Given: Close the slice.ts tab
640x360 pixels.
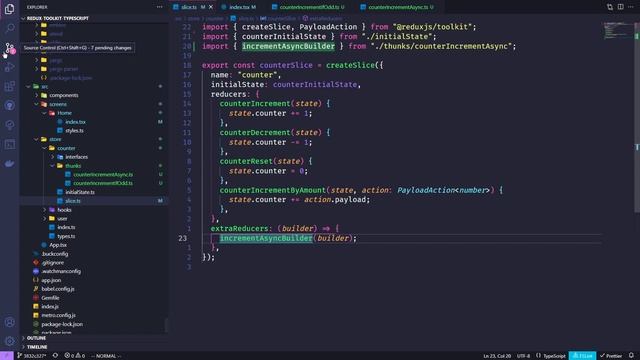Looking at the screenshot, I should click(x=211, y=7).
